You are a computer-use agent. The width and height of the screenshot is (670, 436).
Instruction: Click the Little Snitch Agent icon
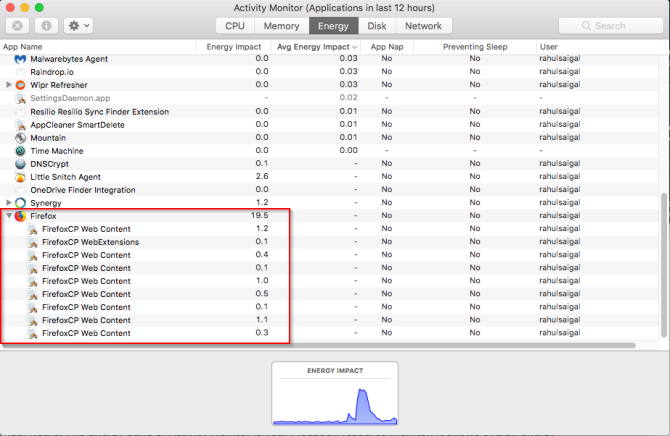tap(20, 177)
